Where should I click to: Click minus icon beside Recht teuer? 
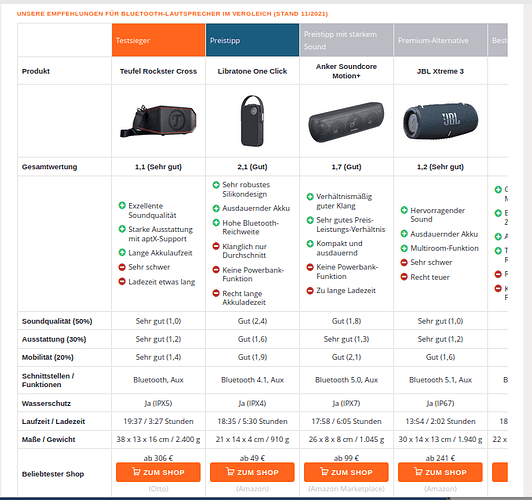tap(404, 277)
